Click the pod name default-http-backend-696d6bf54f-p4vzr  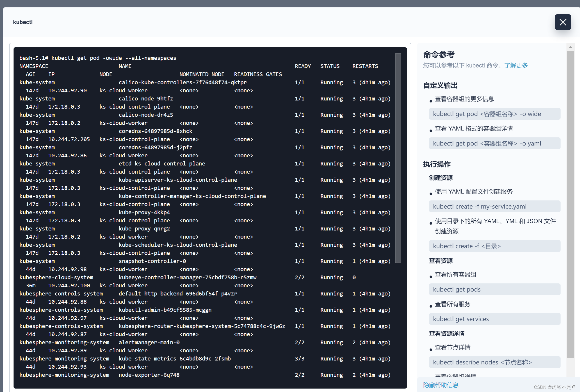178,293
